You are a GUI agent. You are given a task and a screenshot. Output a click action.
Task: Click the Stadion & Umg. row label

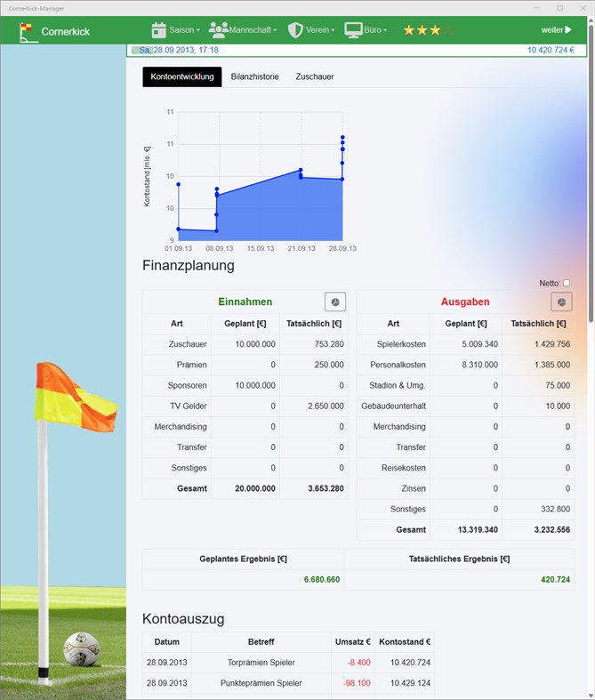[398, 385]
